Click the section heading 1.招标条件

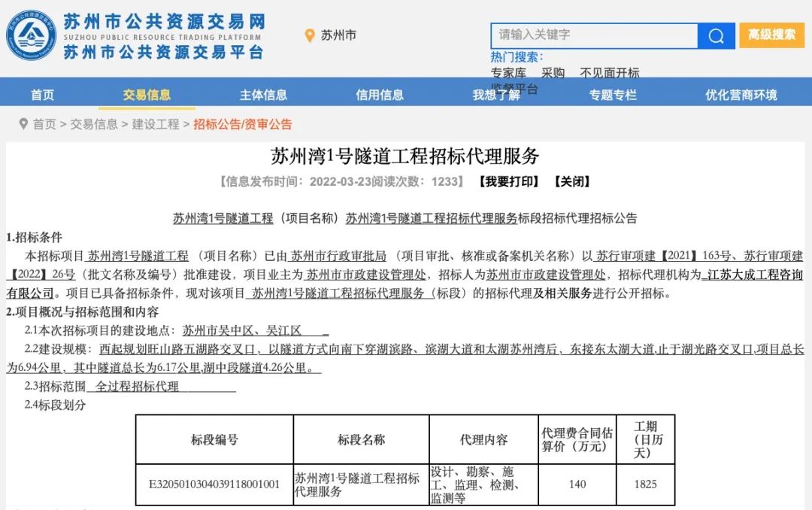point(34,238)
